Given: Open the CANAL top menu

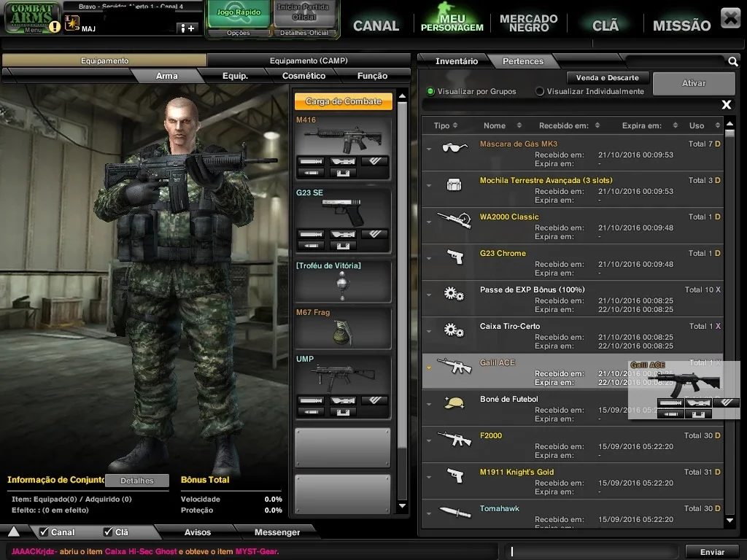Looking at the screenshot, I should coord(376,26).
